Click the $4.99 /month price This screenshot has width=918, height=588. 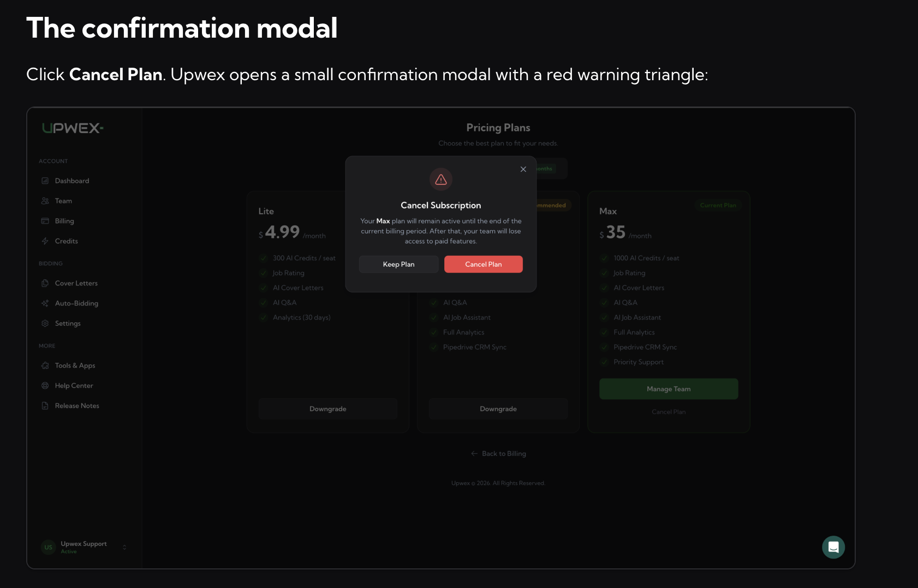[292, 233]
